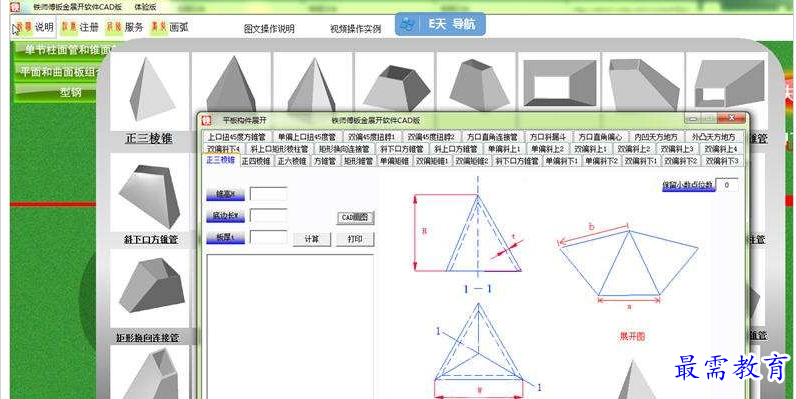Switch to the 单偏斜上1 tab

click(504, 149)
